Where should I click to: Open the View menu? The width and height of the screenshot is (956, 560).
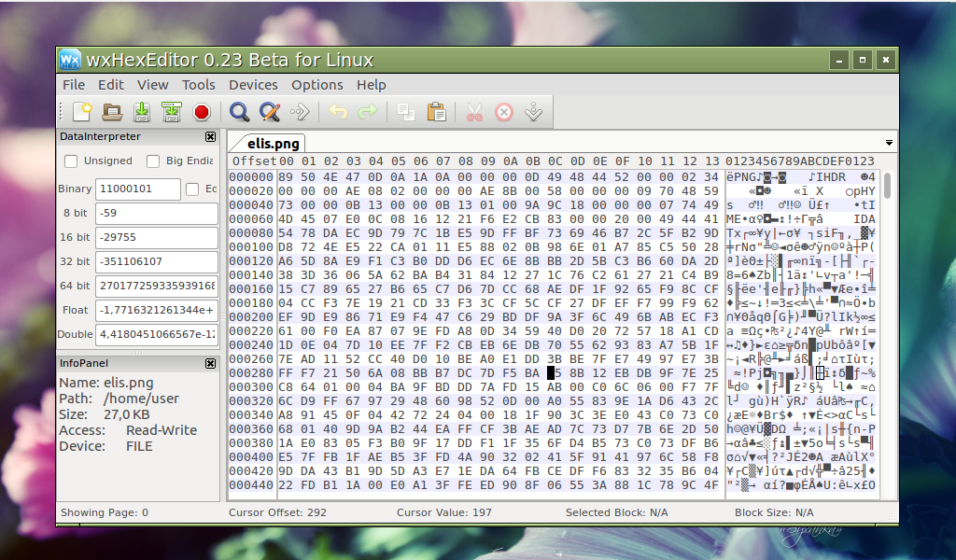pos(152,85)
